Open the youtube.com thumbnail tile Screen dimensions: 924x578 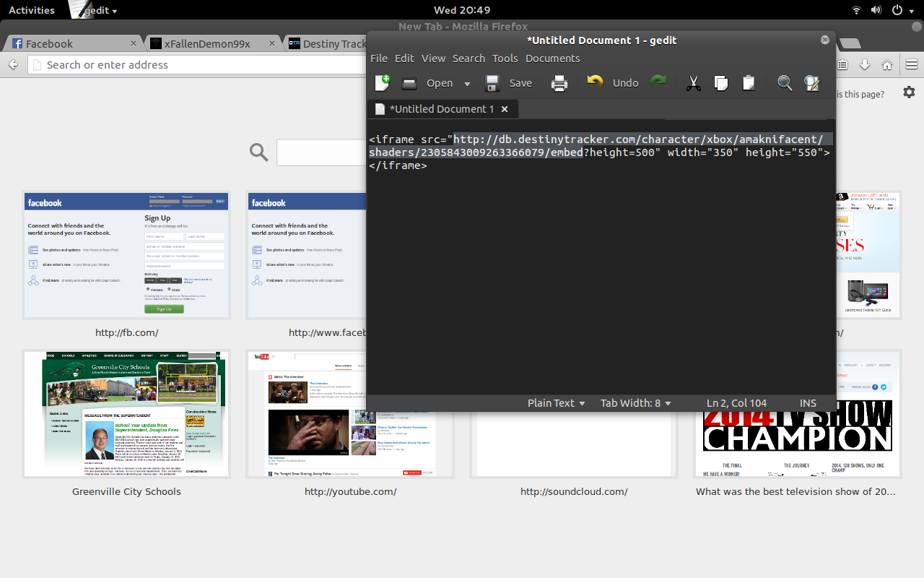(350, 414)
